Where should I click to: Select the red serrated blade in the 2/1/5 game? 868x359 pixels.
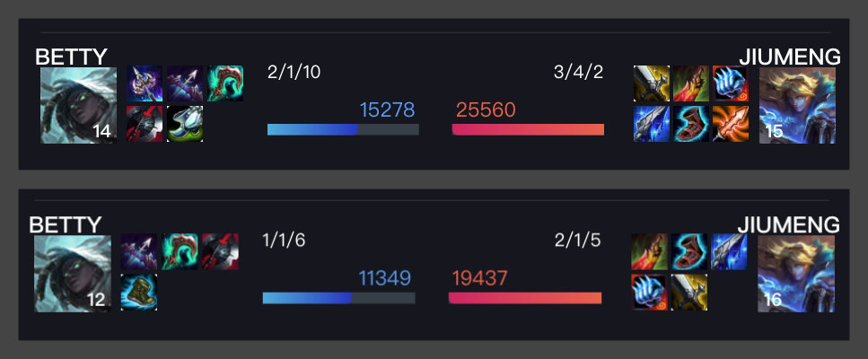coord(649,251)
